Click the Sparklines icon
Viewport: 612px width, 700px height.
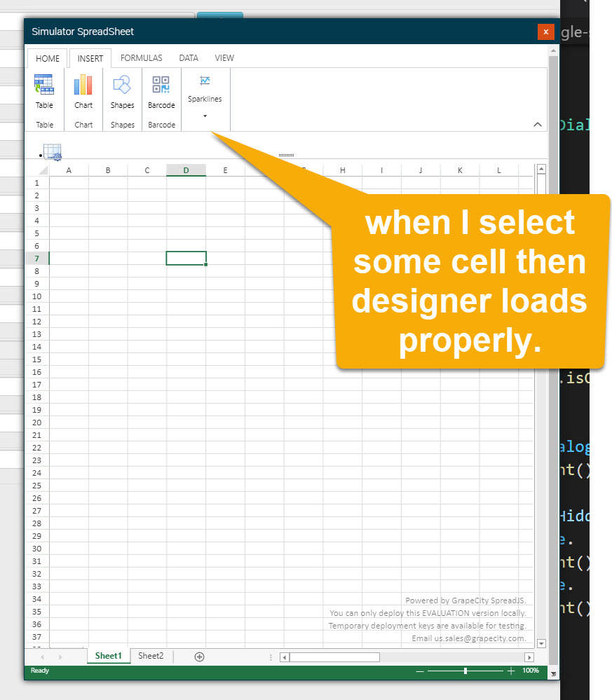[205, 81]
